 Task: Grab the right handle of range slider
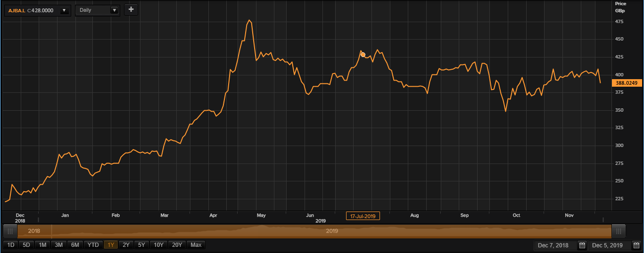(619, 231)
